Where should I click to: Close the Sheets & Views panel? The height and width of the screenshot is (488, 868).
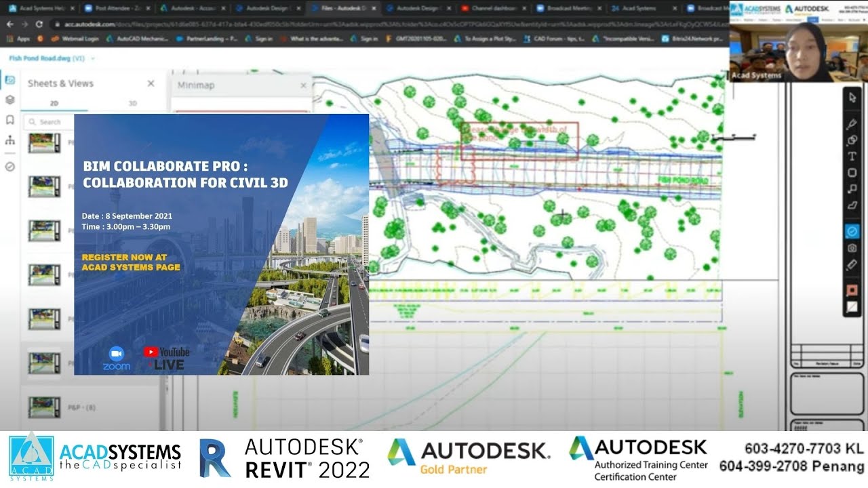[151, 83]
